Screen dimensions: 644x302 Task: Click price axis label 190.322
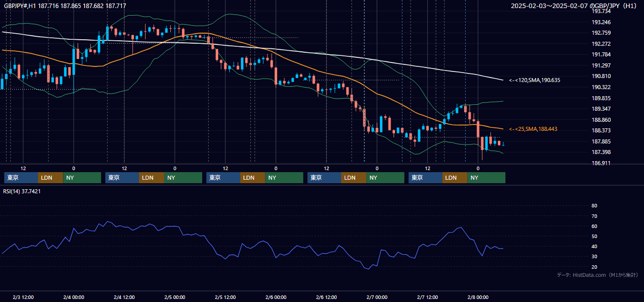(601, 87)
